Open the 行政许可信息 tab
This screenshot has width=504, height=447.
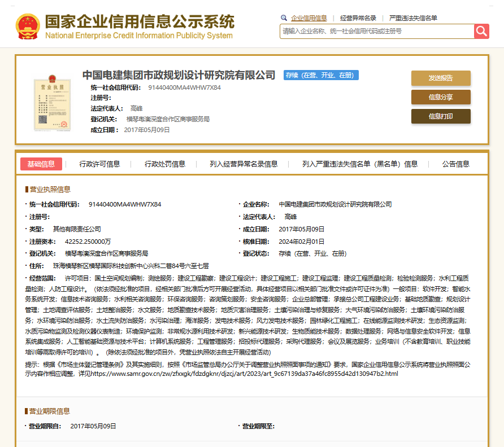click(99, 164)
